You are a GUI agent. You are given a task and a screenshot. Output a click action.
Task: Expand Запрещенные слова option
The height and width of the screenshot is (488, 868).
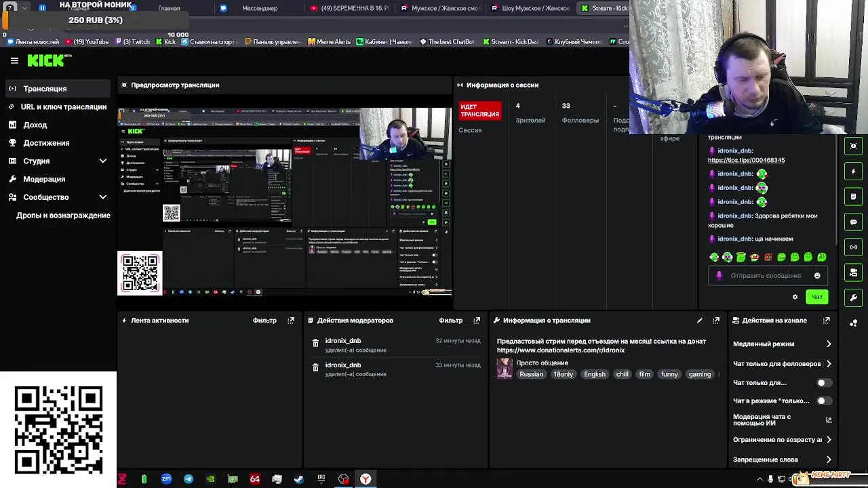pos(782,460)
